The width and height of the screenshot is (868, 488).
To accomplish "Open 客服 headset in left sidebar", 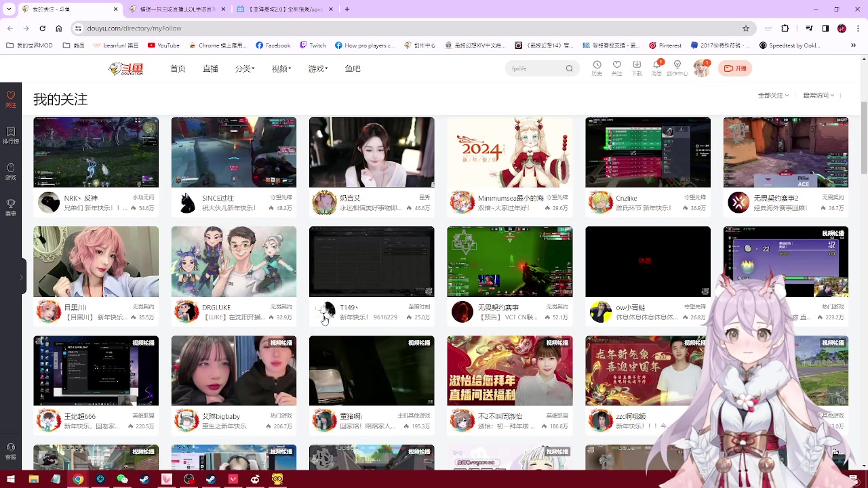I will [x=11, y=451].
